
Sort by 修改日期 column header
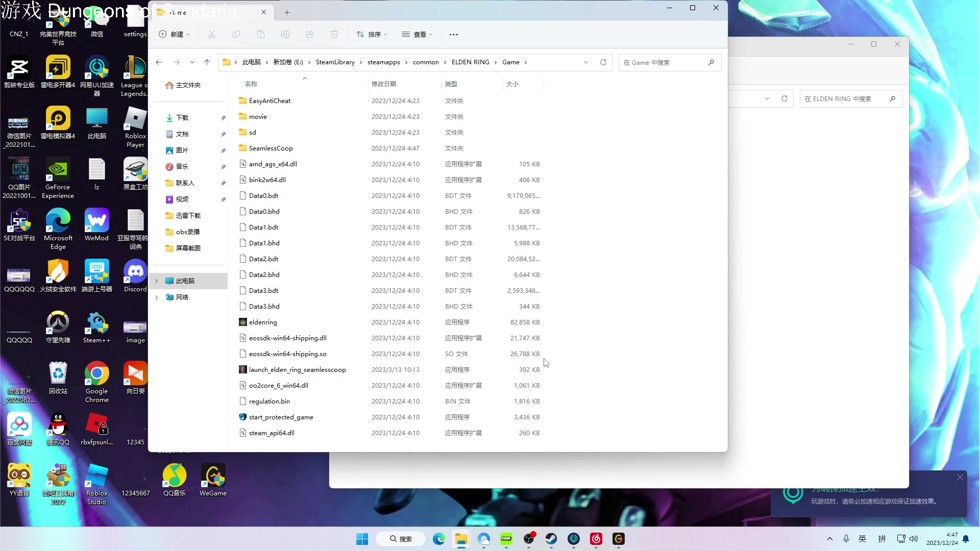click(384, 84)
